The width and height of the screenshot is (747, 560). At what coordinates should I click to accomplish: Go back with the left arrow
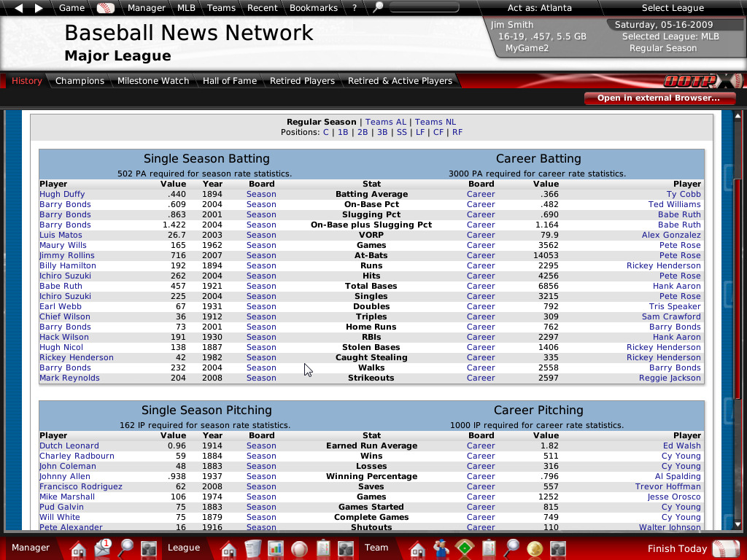click(x=19, y=8)
